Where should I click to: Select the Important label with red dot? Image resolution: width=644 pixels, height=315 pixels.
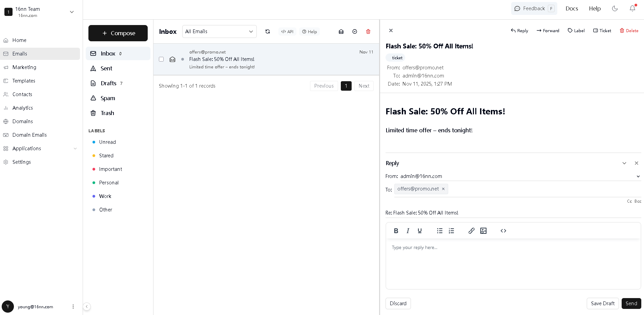click(110, 169)
